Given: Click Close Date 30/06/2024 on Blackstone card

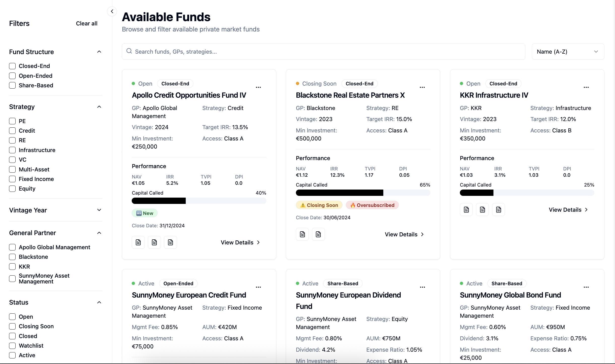Looking at the screenshot, I should (323, 217).
